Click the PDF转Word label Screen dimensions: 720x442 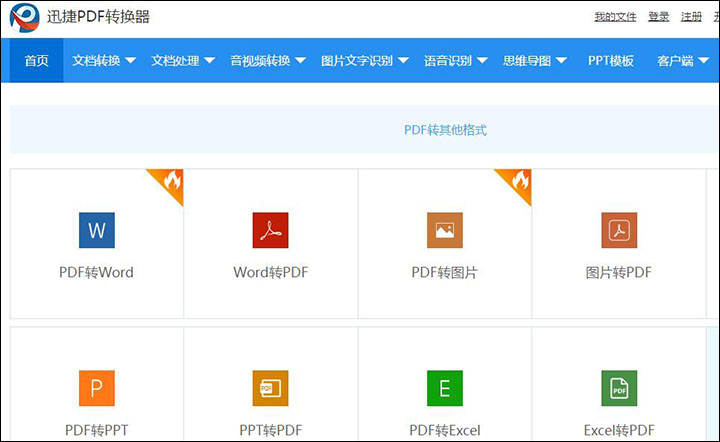tap(96, 272)
